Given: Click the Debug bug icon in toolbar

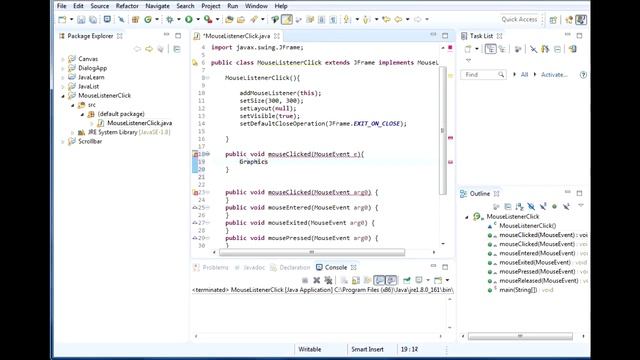Looking at the screenshot, I should pyautogui.click(x=169, y=19).
